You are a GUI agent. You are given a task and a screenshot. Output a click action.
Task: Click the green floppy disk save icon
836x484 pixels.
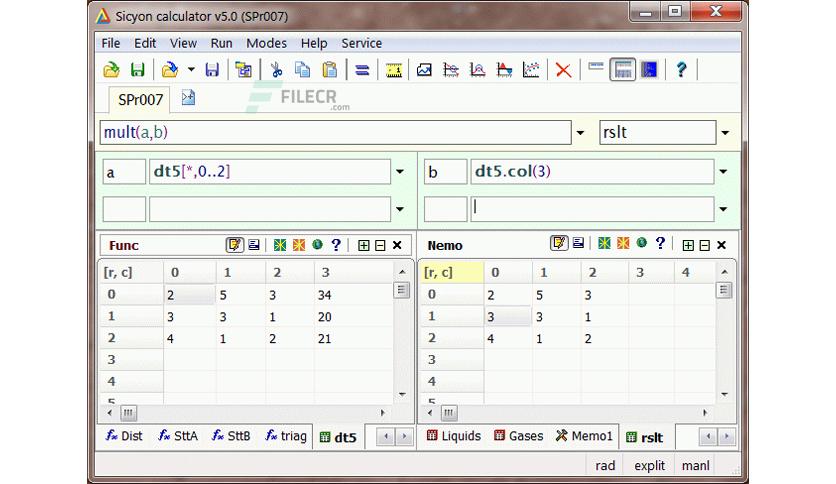coord(138,70)
